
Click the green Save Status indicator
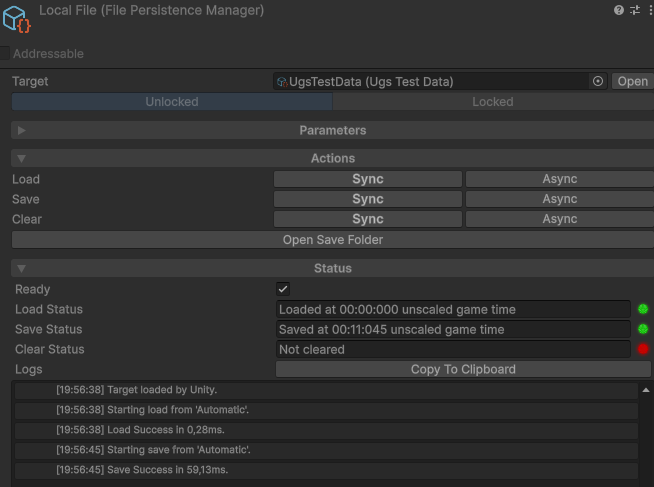point(643,329)
